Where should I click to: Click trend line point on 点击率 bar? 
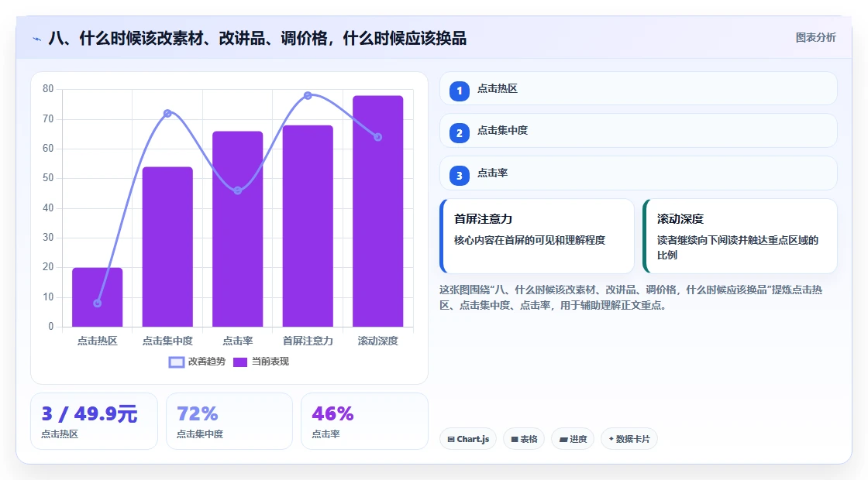237,190
